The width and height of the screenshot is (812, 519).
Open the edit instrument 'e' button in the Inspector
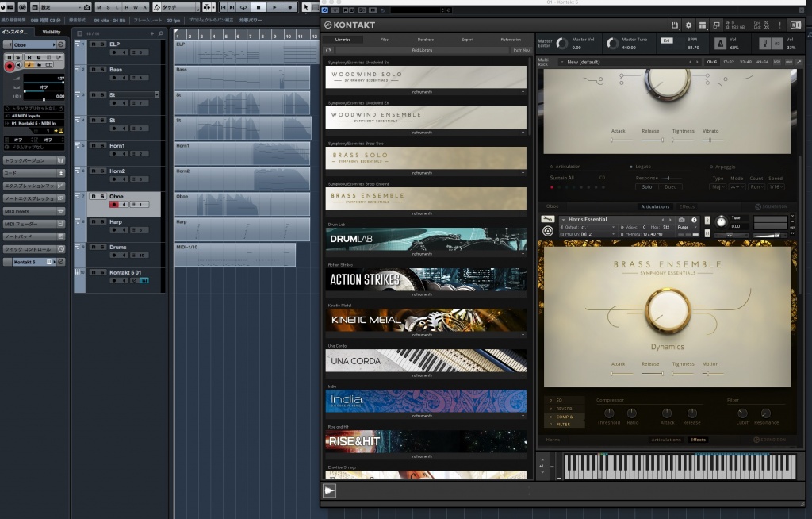[x=60, y=44]
